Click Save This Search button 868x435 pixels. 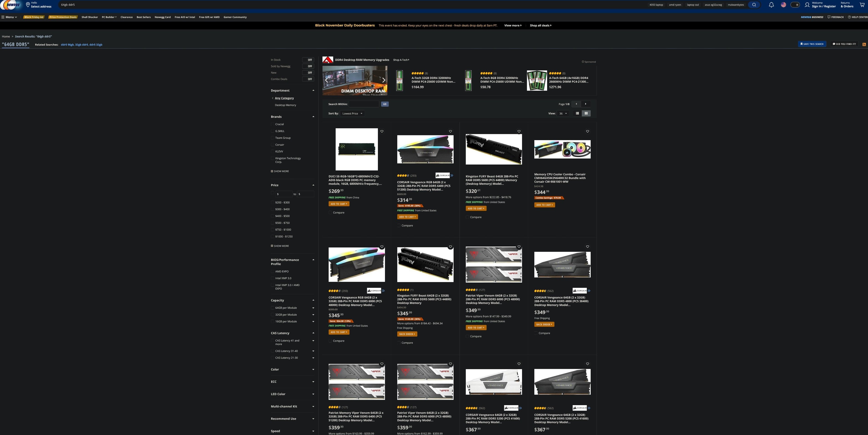pyautogui.click(x=812, y=44)
